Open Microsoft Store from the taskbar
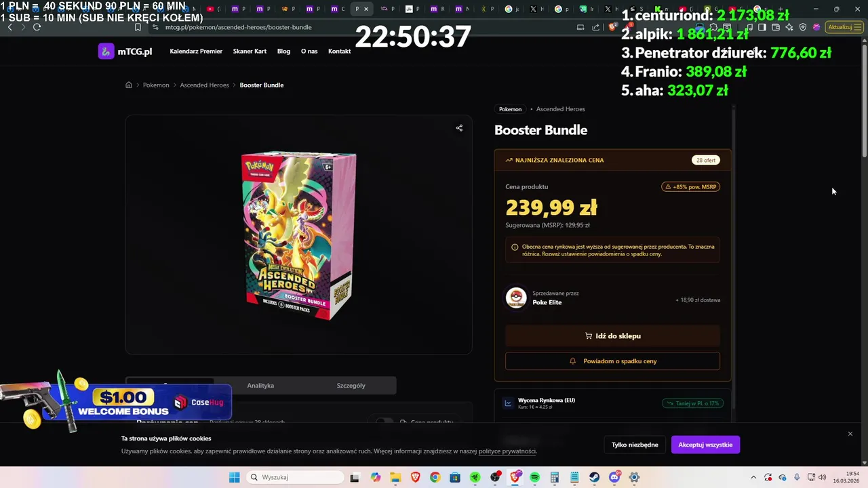868x488 pixels. pos(455,477)
